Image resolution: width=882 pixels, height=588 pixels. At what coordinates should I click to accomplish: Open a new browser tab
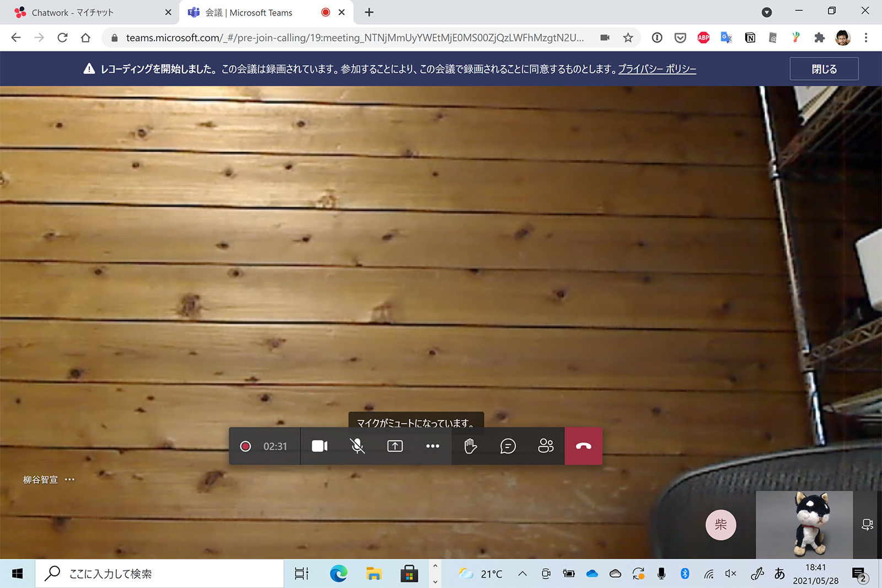(369, 12)
